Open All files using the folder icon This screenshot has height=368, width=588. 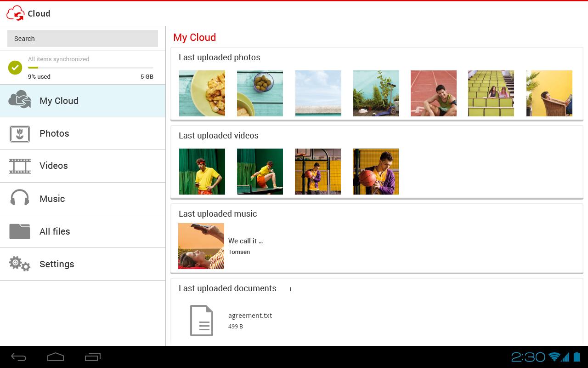click(19, 231)
